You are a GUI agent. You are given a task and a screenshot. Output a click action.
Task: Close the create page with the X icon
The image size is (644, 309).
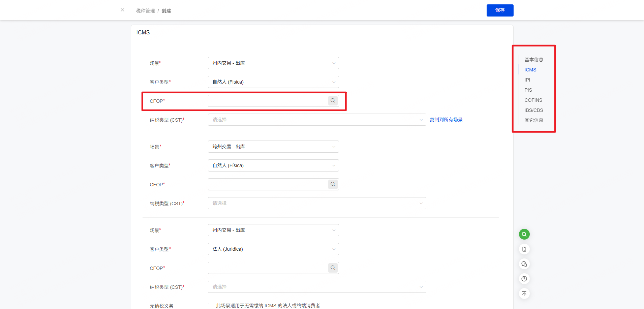coord(122,10)
